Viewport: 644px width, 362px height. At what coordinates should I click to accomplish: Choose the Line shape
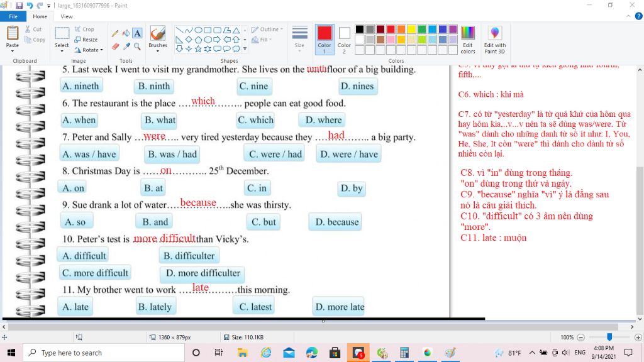179,30
